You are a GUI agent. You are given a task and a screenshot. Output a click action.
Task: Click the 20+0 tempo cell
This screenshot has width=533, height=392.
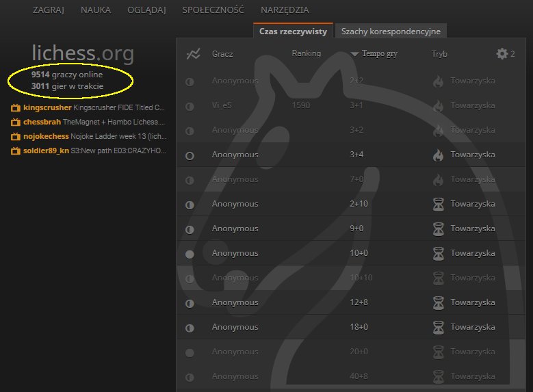[359, 352]
